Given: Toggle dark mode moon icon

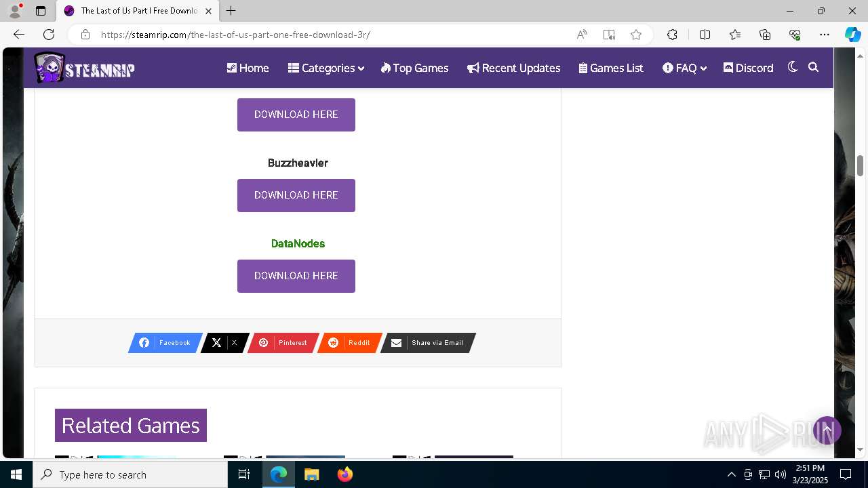Looking at the screenshot, I should click(792, 67).
